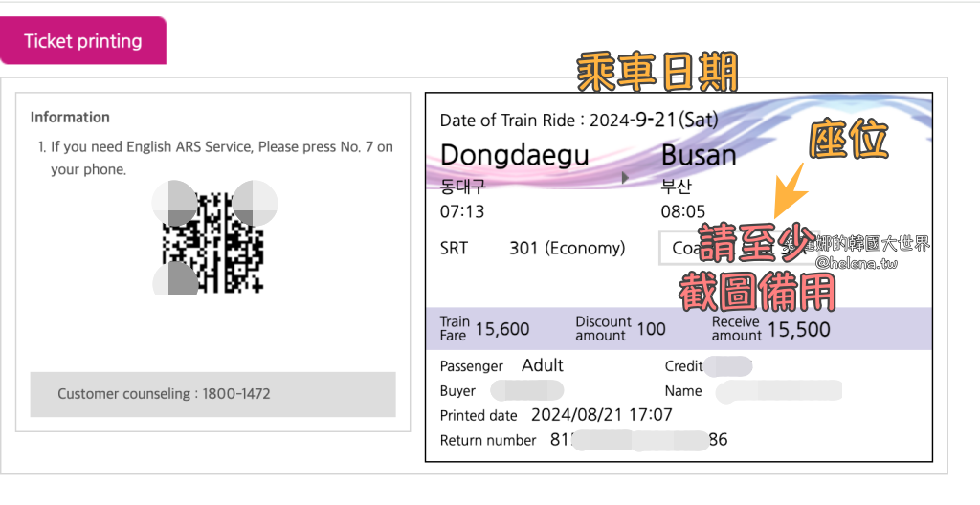
Task: Click the Ticket printing button
Action: click(83, 41)
